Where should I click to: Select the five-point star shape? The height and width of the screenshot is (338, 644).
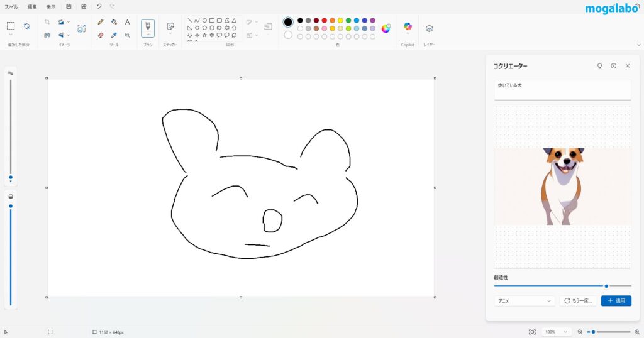pyautogui.click(x=204, y=35)
